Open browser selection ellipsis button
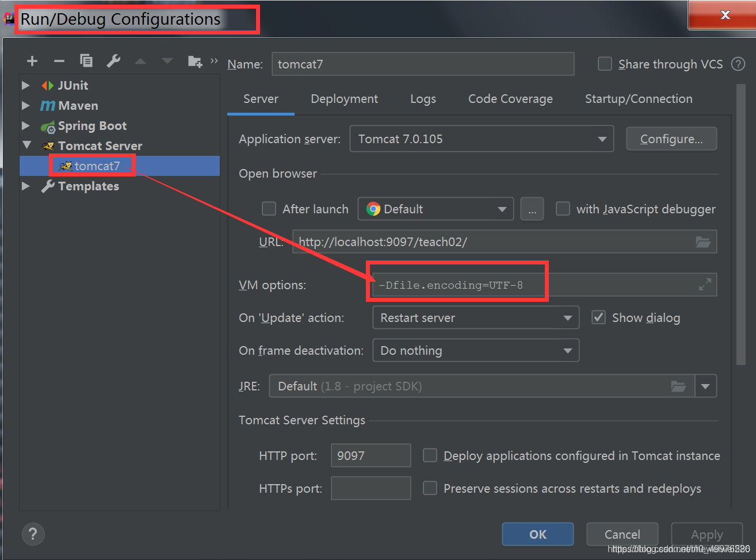This screenshot has height=560, width=756. [532, 209]
